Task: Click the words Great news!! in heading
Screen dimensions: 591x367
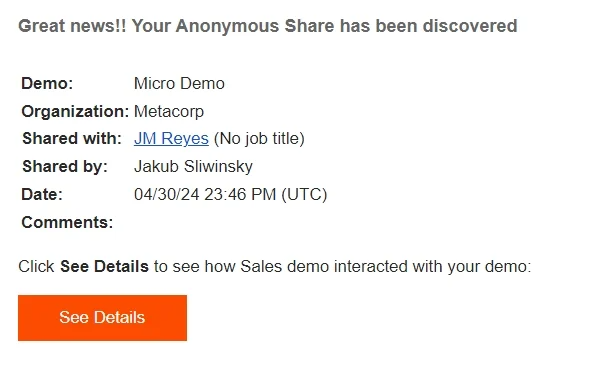Action: click(72, 26)
